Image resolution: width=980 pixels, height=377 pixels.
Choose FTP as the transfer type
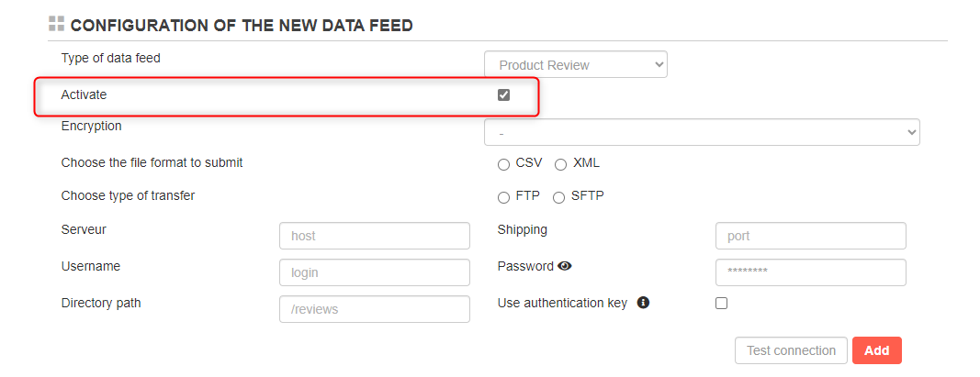click(503, 198)
